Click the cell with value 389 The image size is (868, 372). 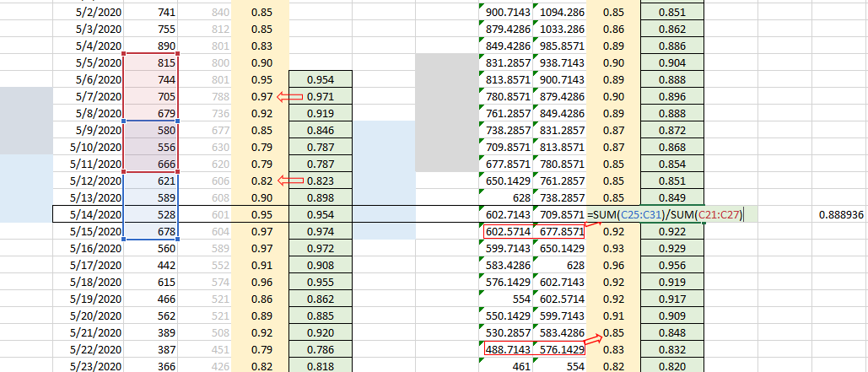click(150, 332)
